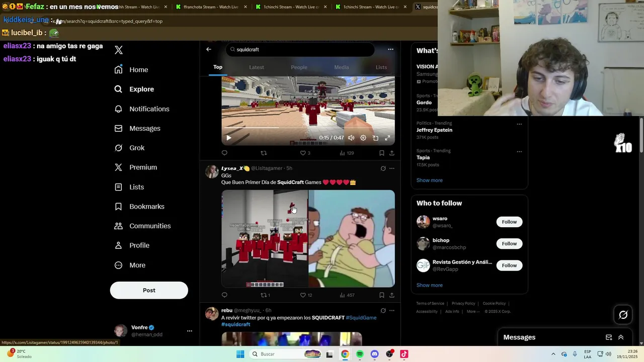Open video settings gear icon
Image resolution: width=644 pixels, height=362 pixels.
363,138
